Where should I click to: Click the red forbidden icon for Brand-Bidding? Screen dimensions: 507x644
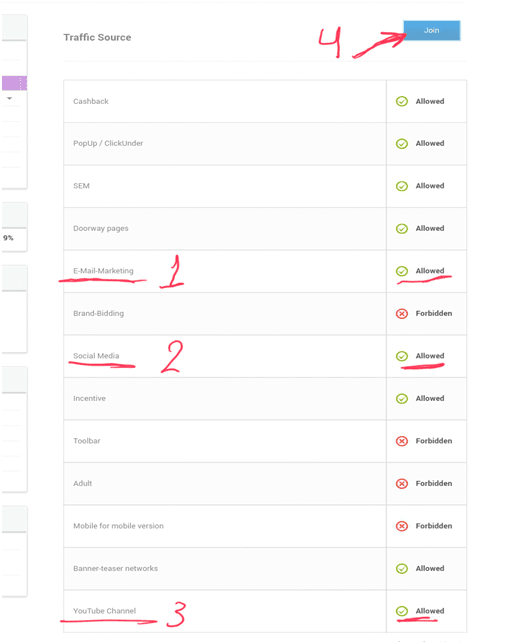click(402, 314)
